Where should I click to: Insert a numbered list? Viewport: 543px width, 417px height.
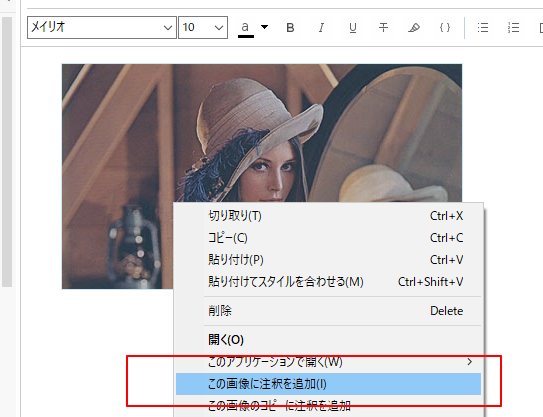pyautogui.click(x=514, y=27)
